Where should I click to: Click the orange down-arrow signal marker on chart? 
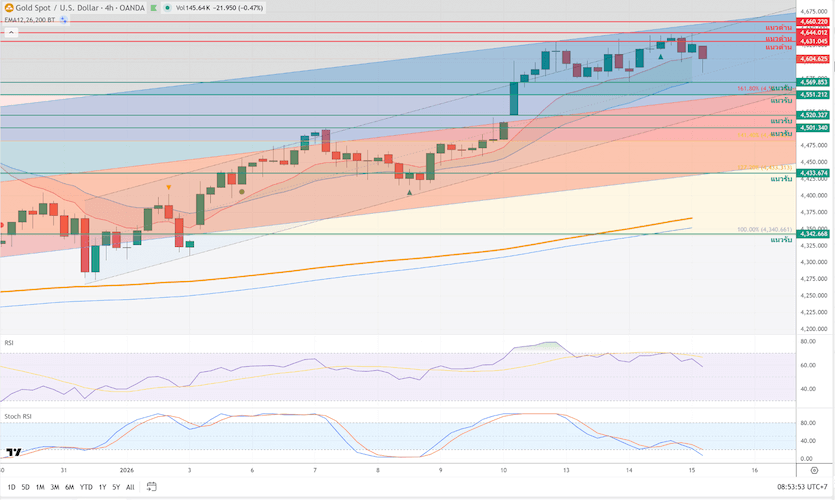tap(169, 187)
